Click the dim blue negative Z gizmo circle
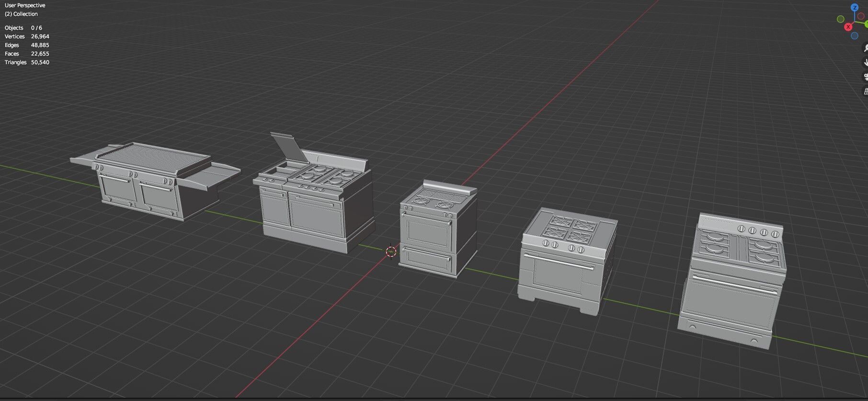This screenshot has height=401, width=868. click(855, 36)
